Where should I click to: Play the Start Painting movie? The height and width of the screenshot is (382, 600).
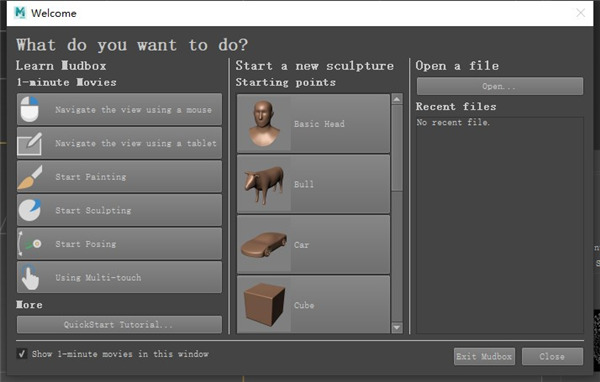coord(119,177)
